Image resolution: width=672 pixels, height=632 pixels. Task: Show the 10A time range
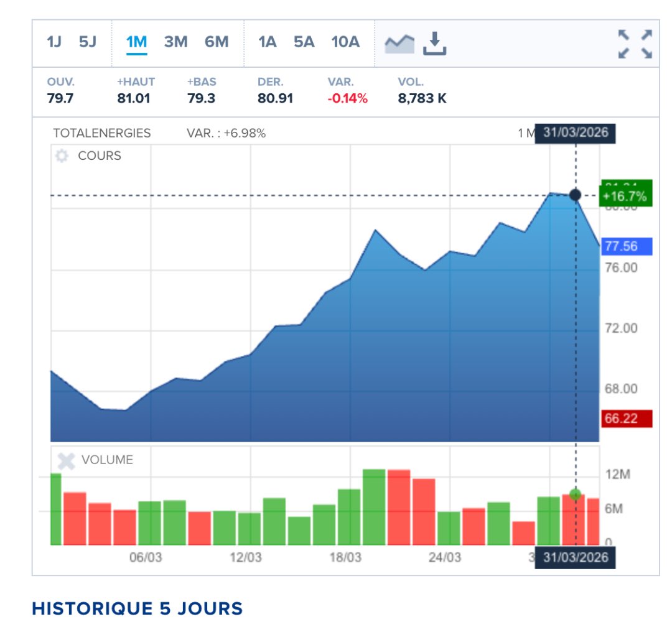[x=345, y=42]
